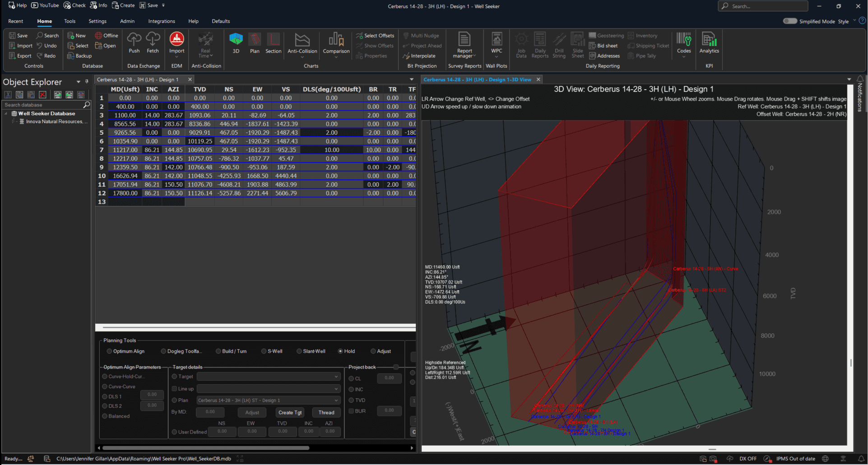Screen dimensions: 868x465
Task: Check the Line up checkbox
Action: [174, 389]
